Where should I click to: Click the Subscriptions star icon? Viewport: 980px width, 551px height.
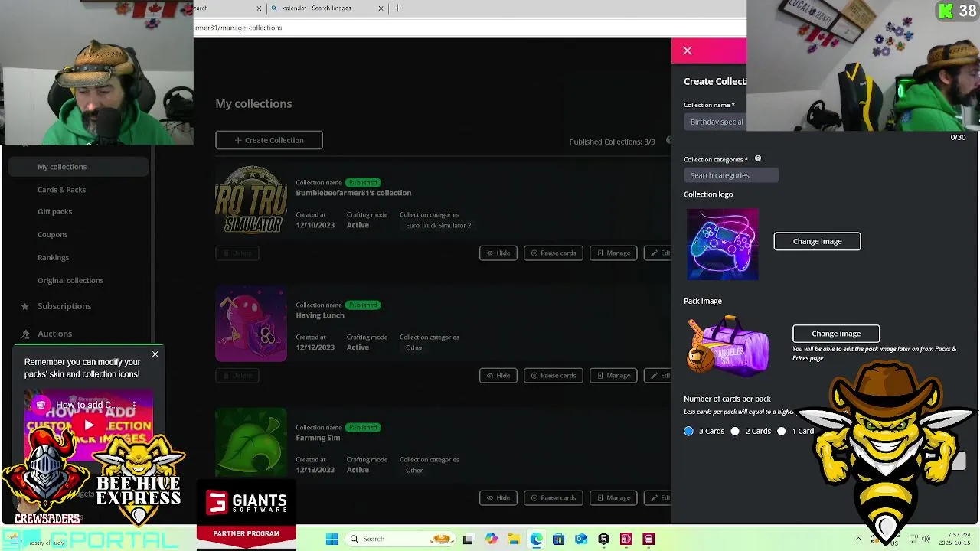(24, 306)
